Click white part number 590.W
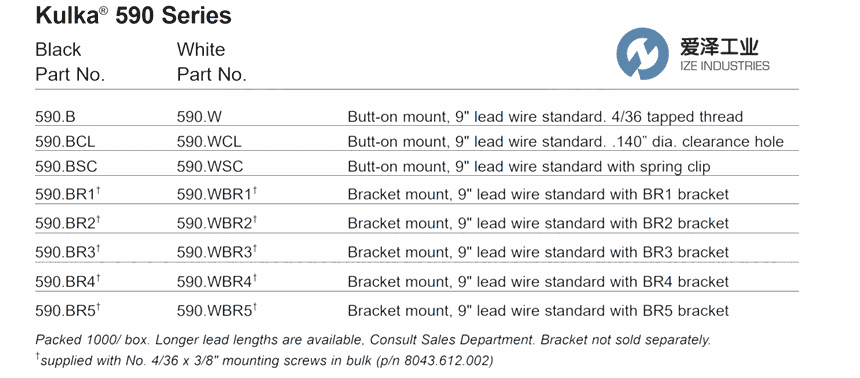860x378 pixels. [x=199, y=117]
